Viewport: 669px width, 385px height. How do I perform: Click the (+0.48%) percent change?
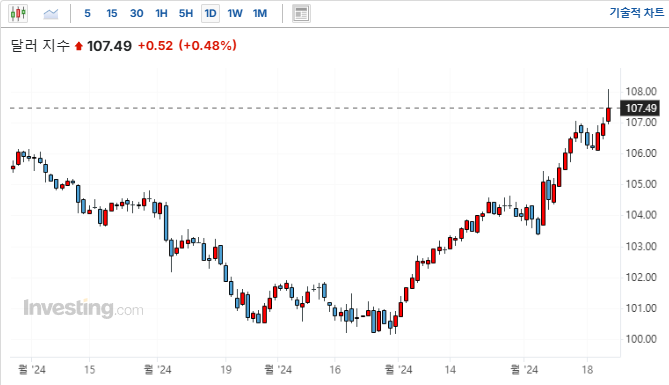point(207,46)
